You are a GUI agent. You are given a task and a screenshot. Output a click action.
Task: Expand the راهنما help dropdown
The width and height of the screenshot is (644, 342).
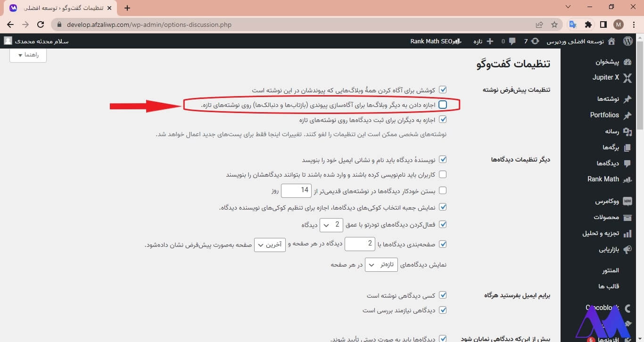(x=28, y=55)
